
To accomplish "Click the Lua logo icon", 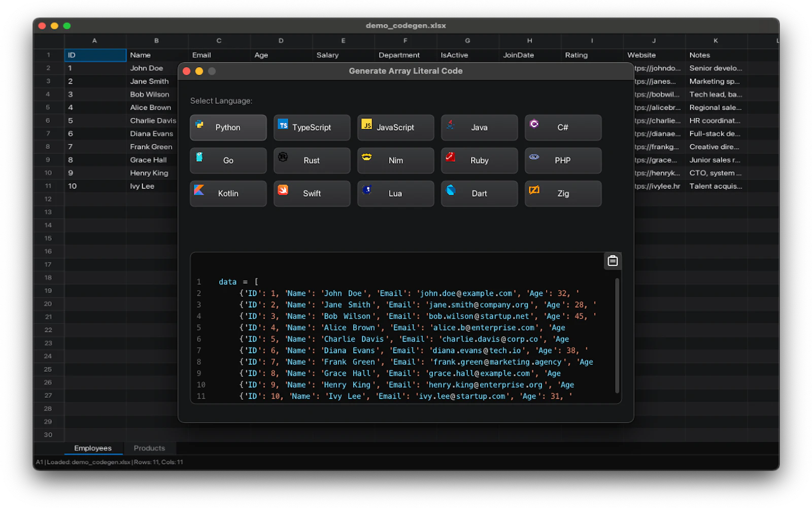I will [x=367, y=190].
